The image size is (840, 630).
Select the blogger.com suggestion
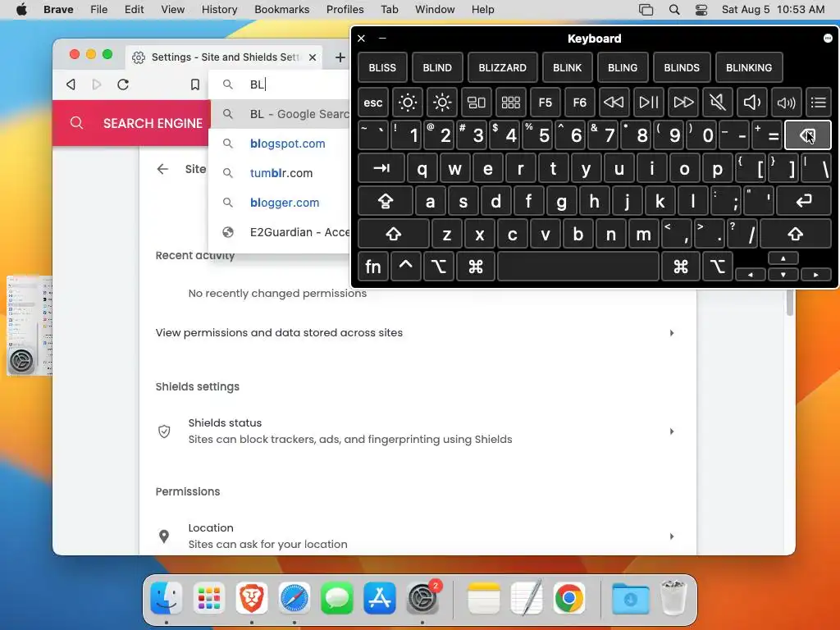(x=281, y=203)
